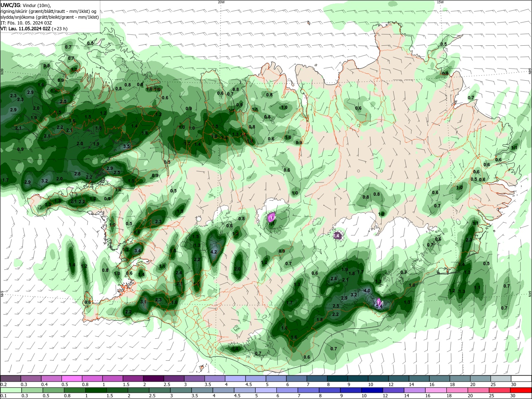This screenshot has width=532, height=399.
Task: Click the white 30 swatch in upper legend
Action: point(521,379)
